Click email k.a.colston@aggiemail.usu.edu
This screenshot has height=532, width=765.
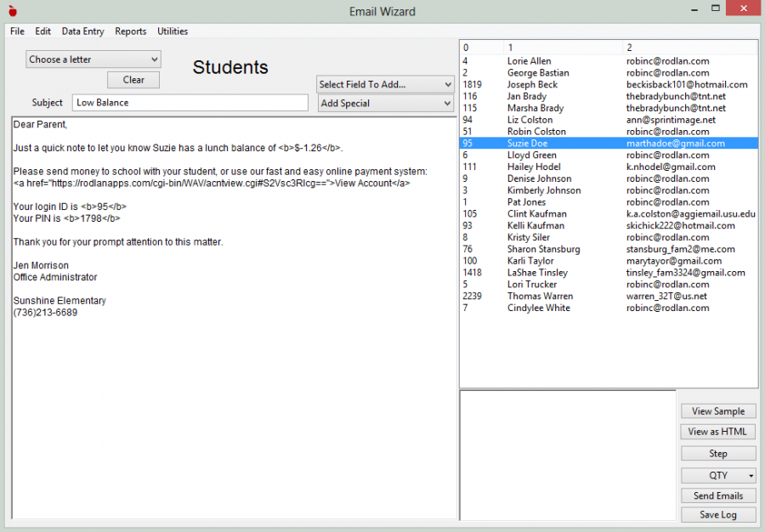[691, 213]
